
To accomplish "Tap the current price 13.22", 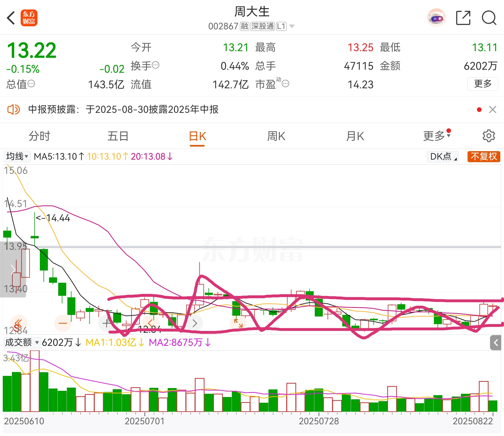I will [32, 50].
